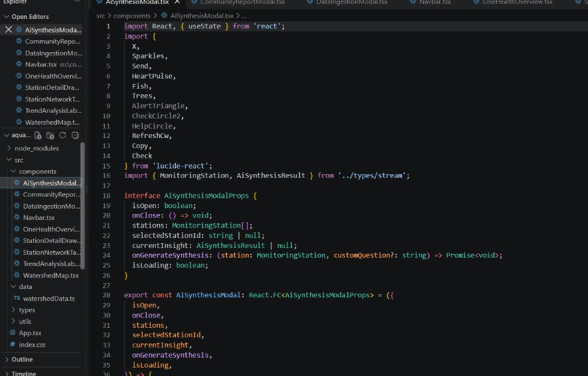This screenshot has height=376, width=588.
Task: Expand the Outline section
Action: click(7, 359)
